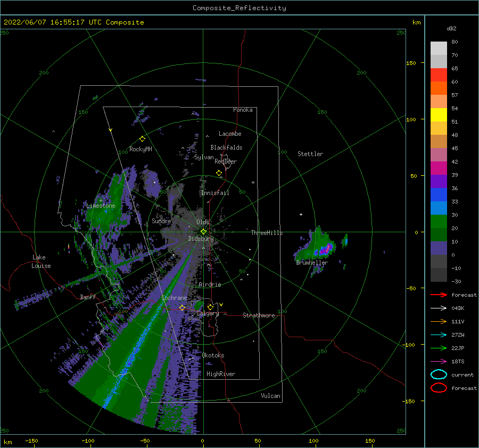The image size is (479, 448).
Task: Click the cyan 27ZW arrow icon
Action: click(439, 335)
